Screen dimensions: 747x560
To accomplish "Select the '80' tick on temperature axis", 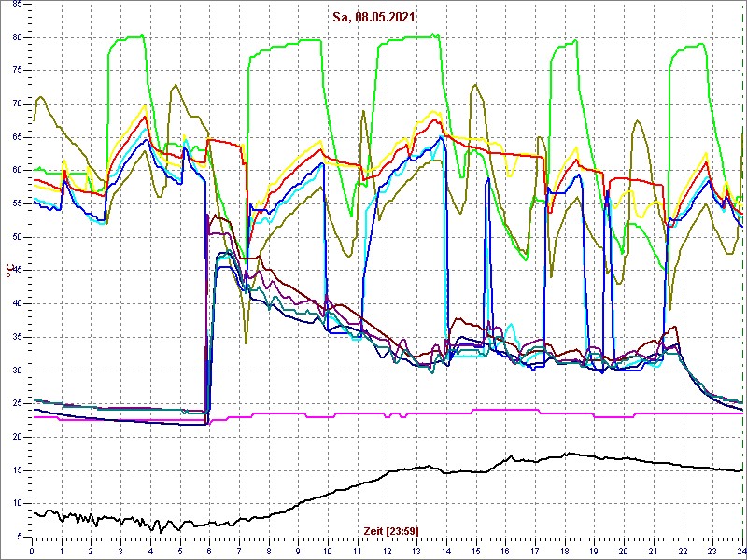I will [x=16, y=37].
